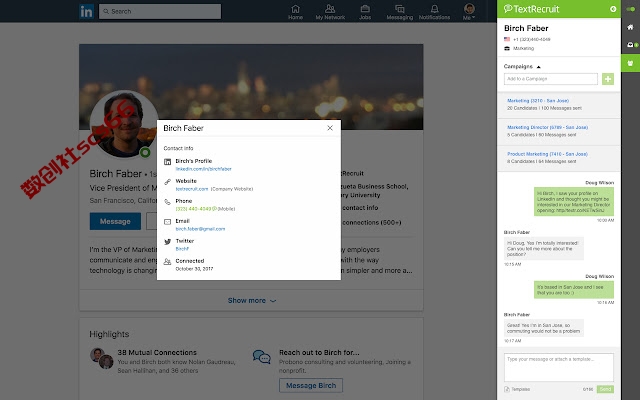Click the green plus add campaign button

[x=608, y=79]
